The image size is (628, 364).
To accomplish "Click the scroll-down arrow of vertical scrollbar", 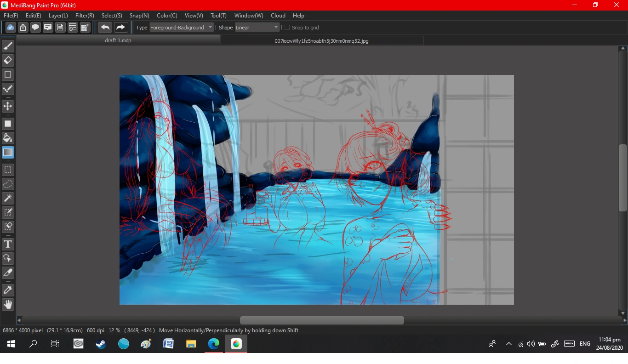I will [623, 313].
